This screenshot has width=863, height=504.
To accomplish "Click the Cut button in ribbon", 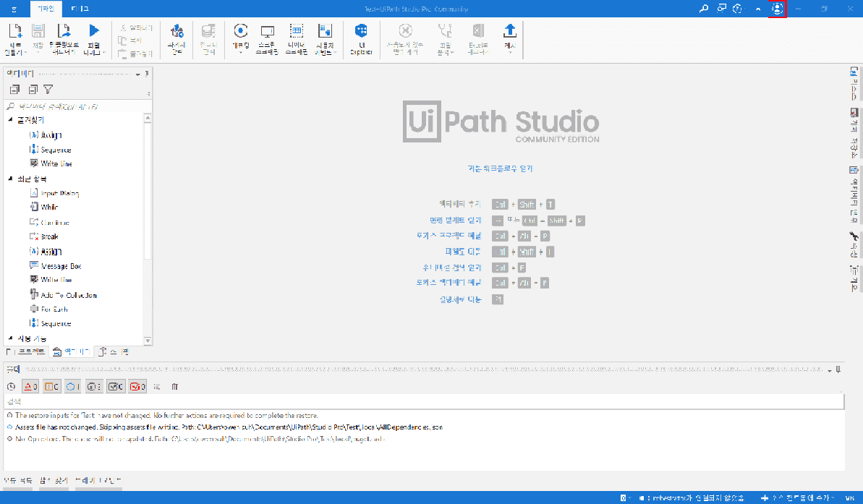I will coord(136,27).
